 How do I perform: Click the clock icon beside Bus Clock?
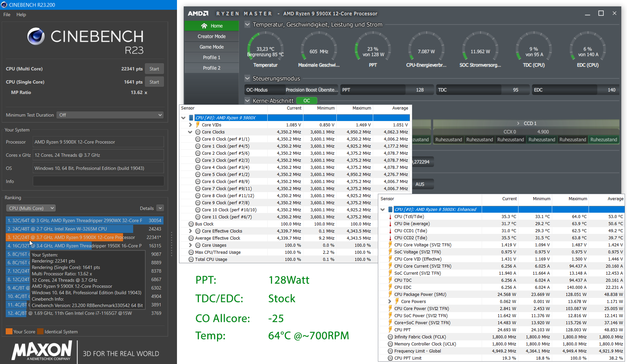click(x=191, y=224)
